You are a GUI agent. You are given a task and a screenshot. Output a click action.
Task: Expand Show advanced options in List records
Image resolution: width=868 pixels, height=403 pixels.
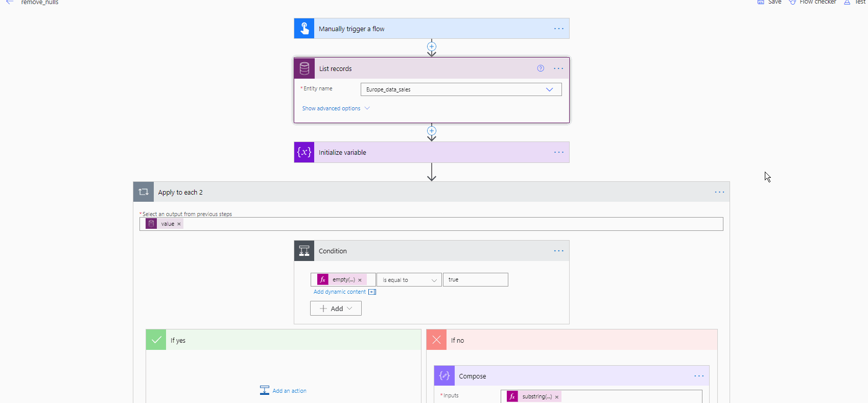(x=336, y=108)
